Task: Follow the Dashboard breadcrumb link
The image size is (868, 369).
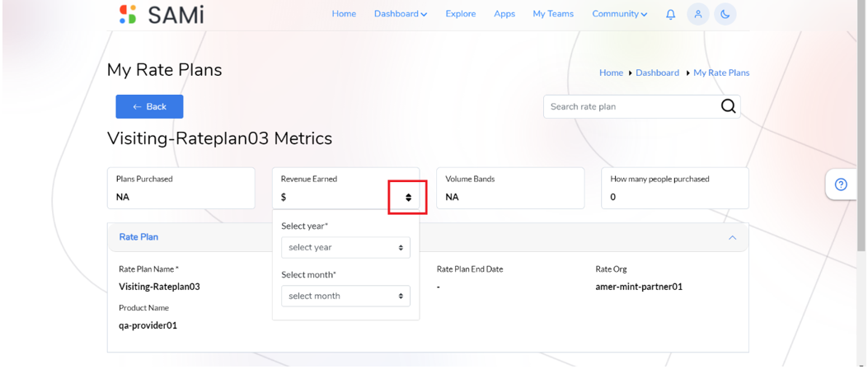Action: (x=657, y=72)
